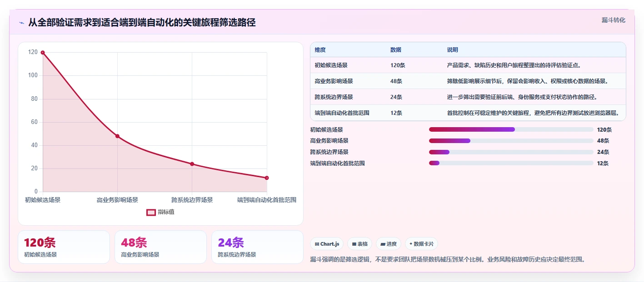Click the 120条 value beside the progress bar

(604, 129)
